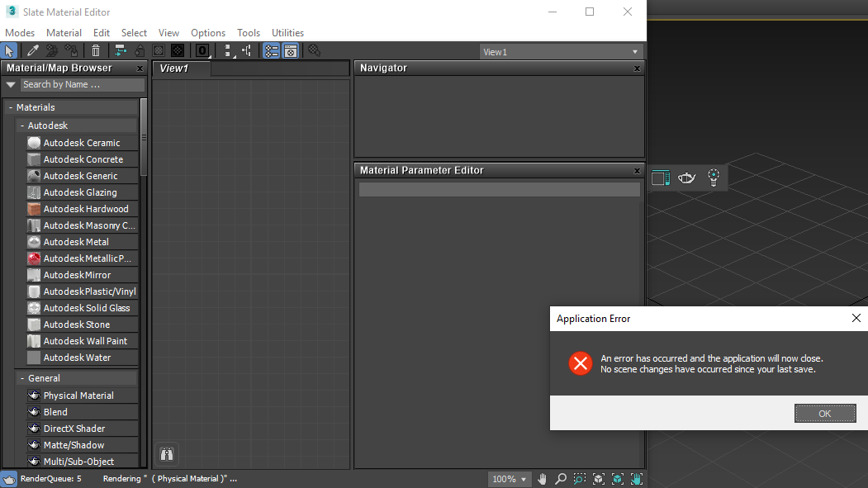
Task: Select the Zoom magnifier tool
Action: coord(561,479)
